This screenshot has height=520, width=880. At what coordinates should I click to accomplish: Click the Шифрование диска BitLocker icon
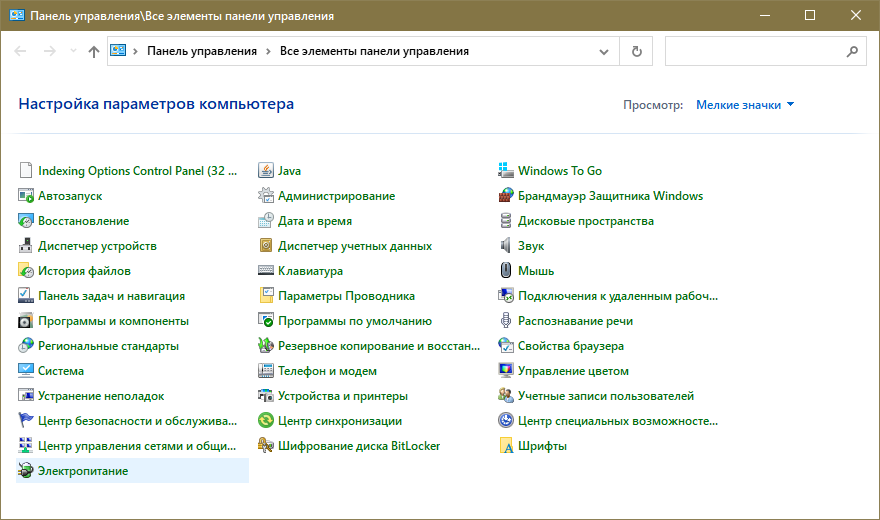click(266, 446)
